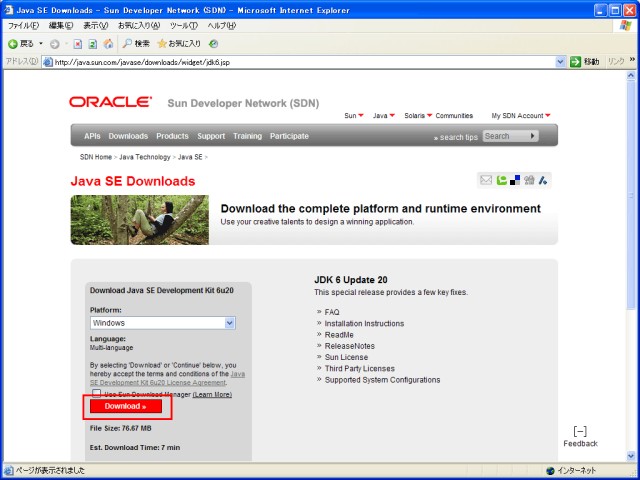The image size is (640, 480).
Task: Click the vertical scrollbar down arrow
Action: coord(630,456)
